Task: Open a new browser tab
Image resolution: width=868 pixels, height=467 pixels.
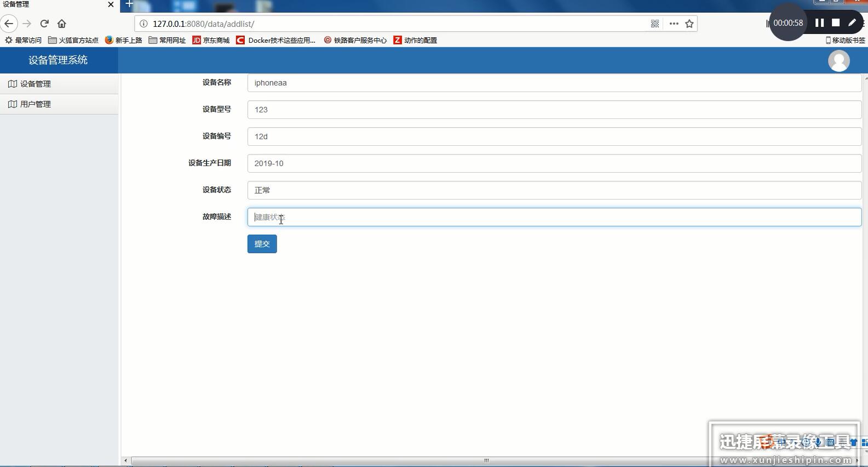Action: (129, 4)
